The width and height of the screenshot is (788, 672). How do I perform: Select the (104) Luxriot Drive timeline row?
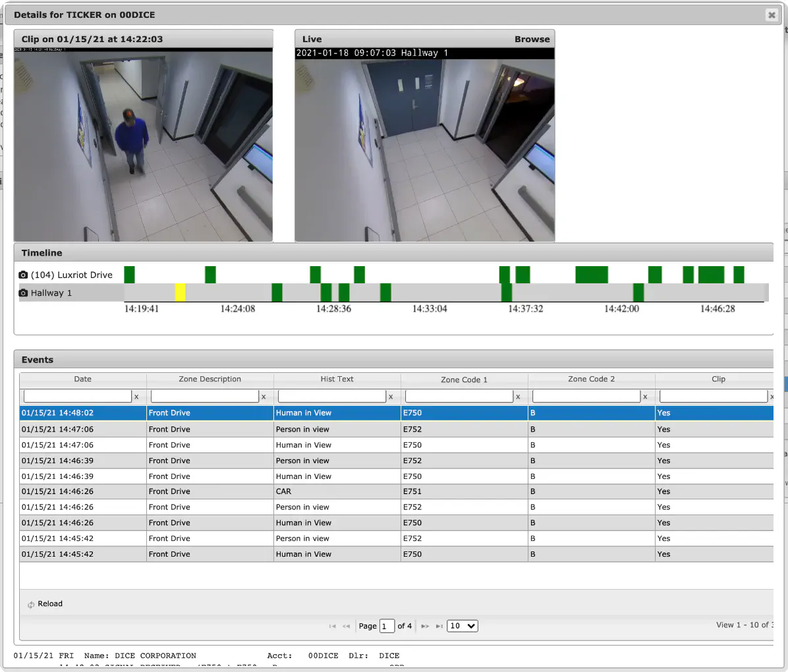[71, 275]
